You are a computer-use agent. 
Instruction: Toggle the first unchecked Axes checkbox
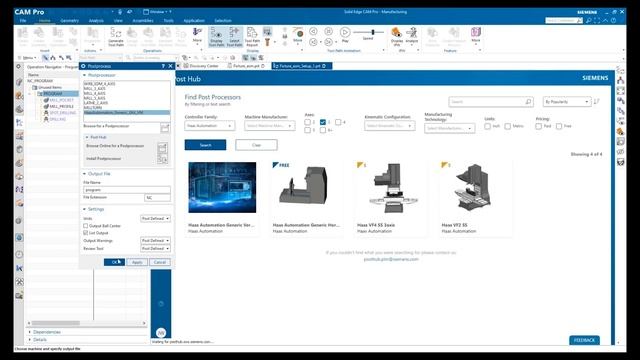coord(307,122)
